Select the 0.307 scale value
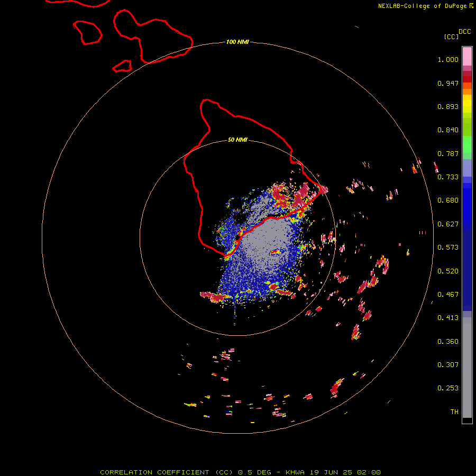Image resolution: width=476 pixels, height=476 pixels. pos(448,365)
